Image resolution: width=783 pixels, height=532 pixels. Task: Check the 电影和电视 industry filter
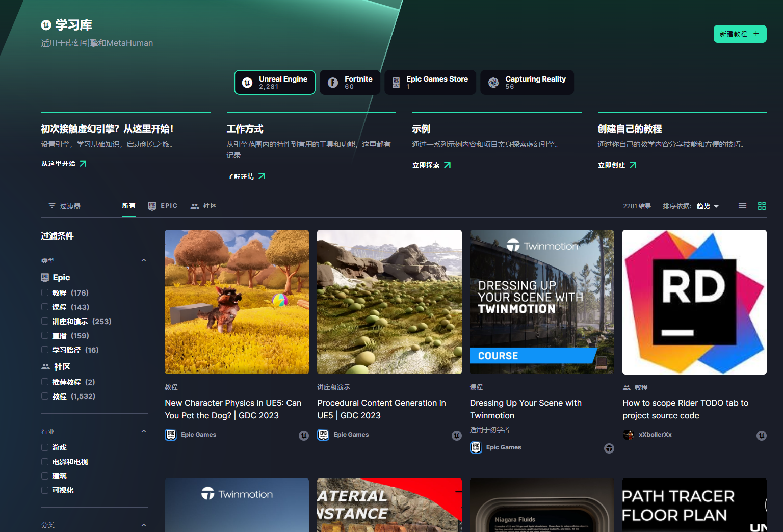click(45, 462)
